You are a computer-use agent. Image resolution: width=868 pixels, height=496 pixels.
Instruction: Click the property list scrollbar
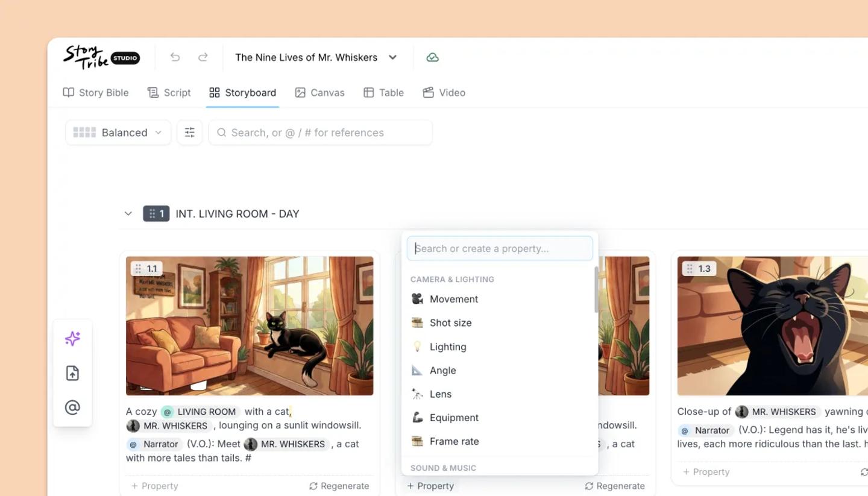click(x=596, y=289)
